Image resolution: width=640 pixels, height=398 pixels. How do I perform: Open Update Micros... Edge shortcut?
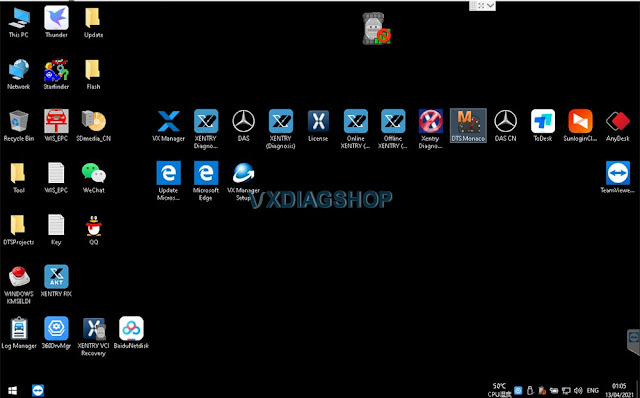click(x=169, y=181)
